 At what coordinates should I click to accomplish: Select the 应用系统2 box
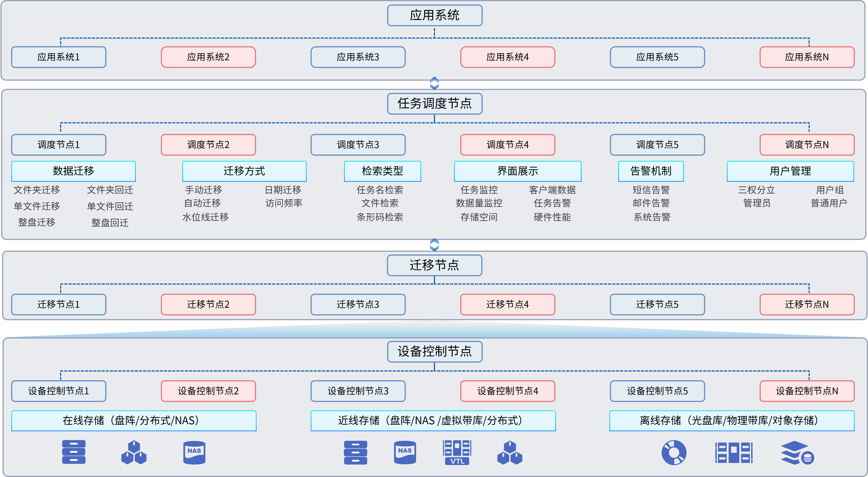point(208,57)
